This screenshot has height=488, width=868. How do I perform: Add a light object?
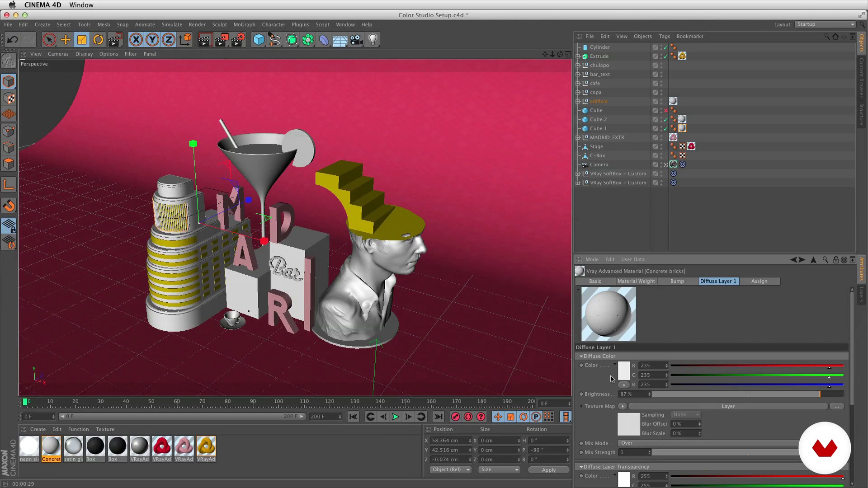click(x=373, y=40)
